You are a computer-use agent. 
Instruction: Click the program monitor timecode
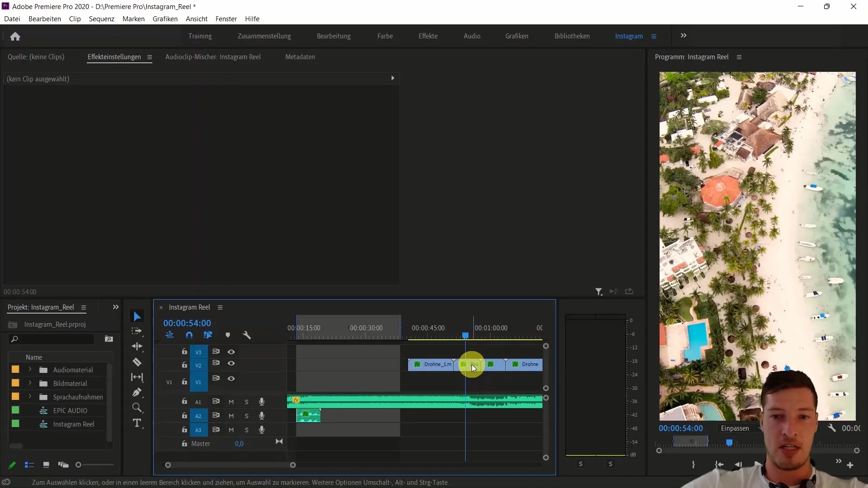[681, 428]
